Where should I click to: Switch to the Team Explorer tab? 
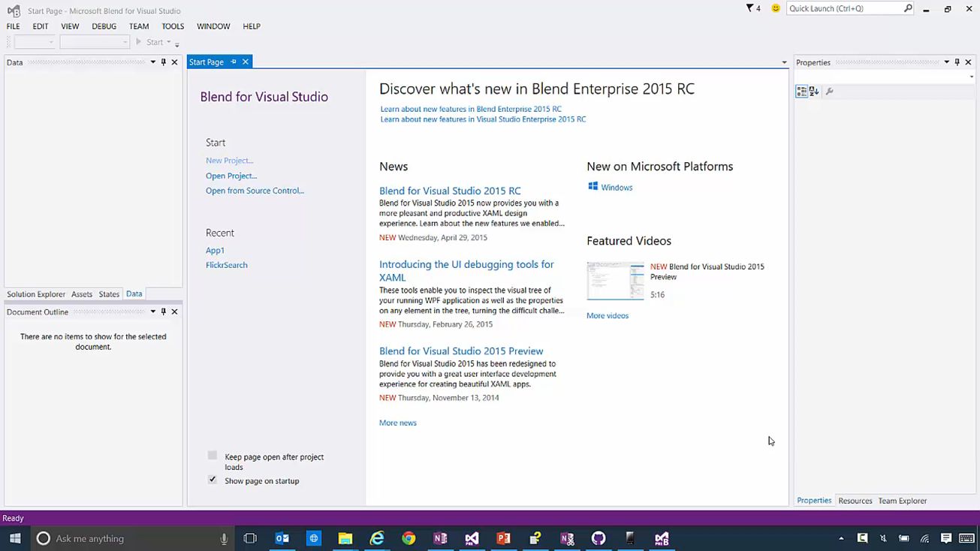point(903,501)
